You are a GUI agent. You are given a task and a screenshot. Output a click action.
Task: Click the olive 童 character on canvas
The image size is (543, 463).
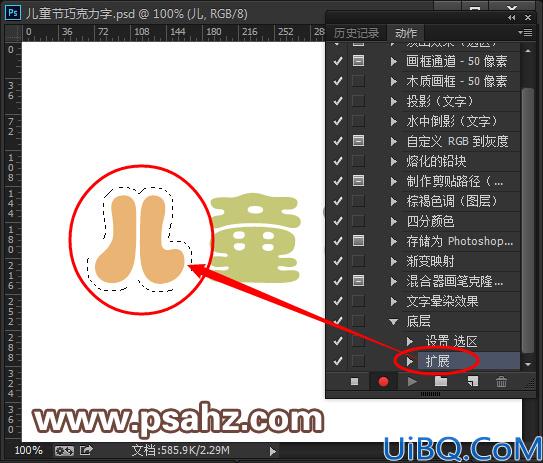tap(255, 237)
